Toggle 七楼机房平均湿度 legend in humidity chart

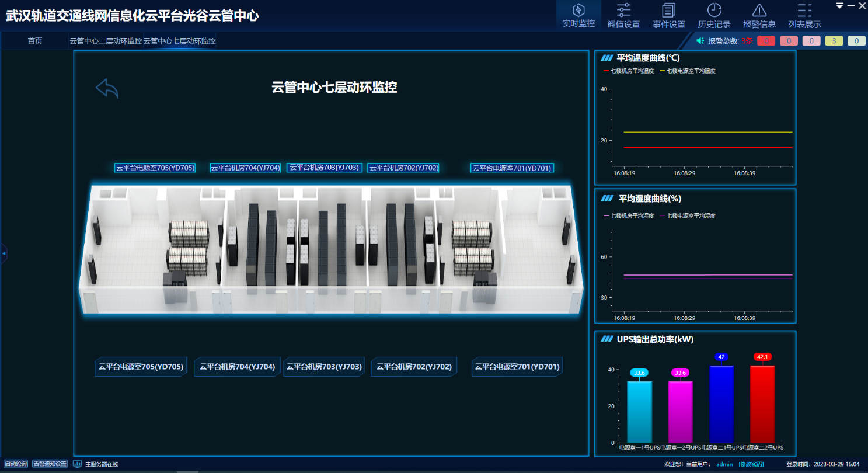pos(629,215)
